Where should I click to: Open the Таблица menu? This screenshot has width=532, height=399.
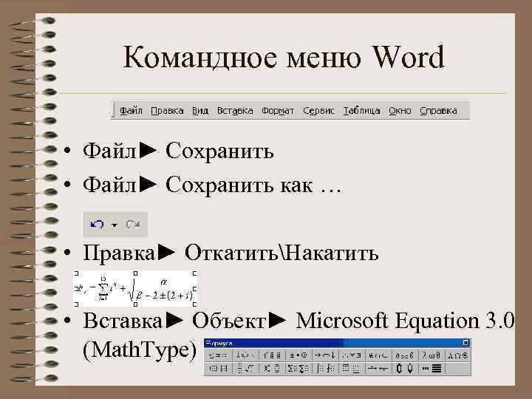pyautogui.click(x=361, y=111)
